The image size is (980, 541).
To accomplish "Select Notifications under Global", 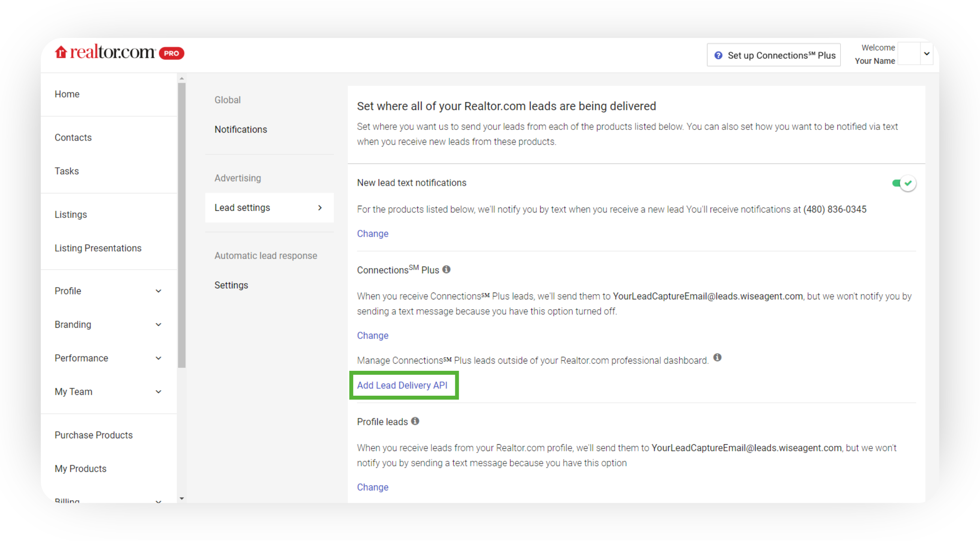I will [x=241, y=130].
